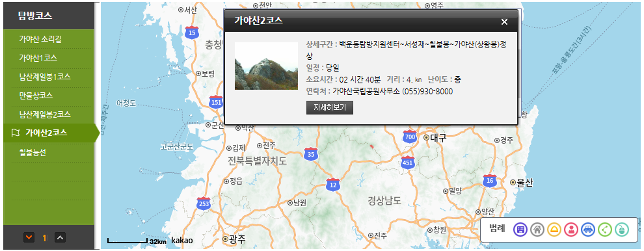Click the 어청도 island label
The image size is (644, 251).
coord(126,103)
